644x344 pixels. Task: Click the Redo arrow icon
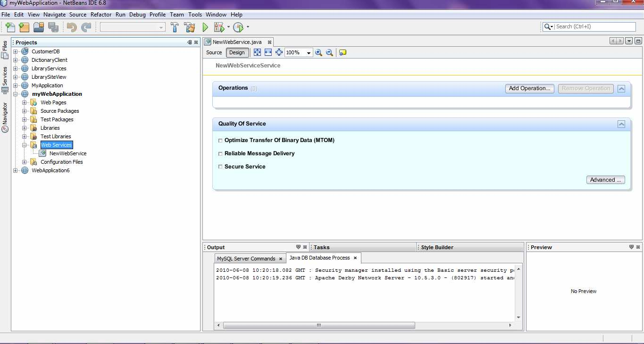[86, 27]
